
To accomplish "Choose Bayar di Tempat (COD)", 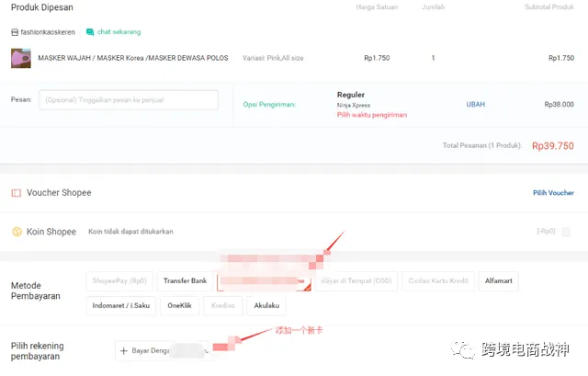I will 356,281.
